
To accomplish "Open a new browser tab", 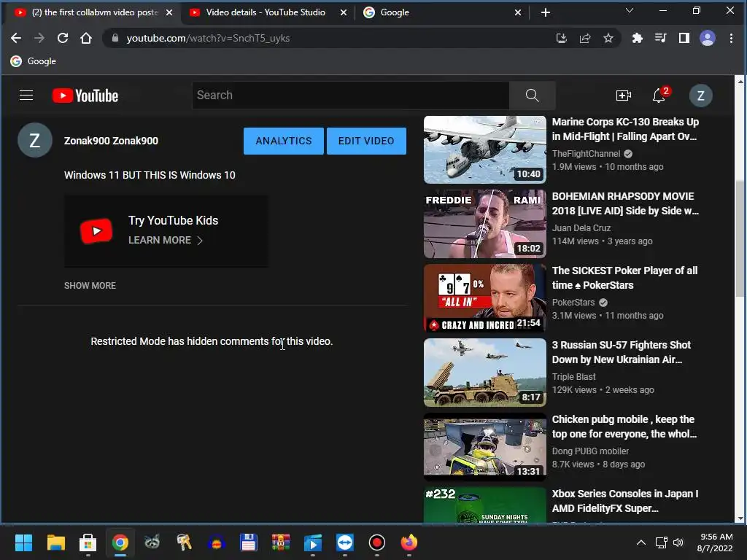I will [x=546, y=12].
